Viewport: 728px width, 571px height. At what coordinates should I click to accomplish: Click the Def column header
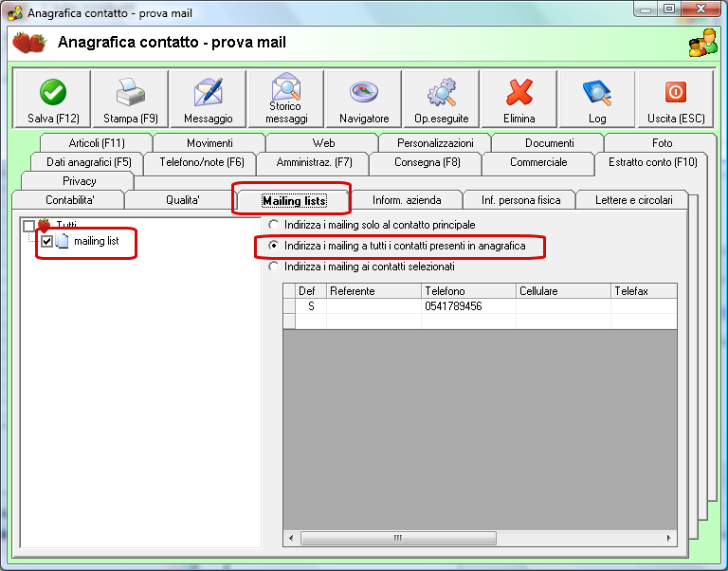(311, 291)
